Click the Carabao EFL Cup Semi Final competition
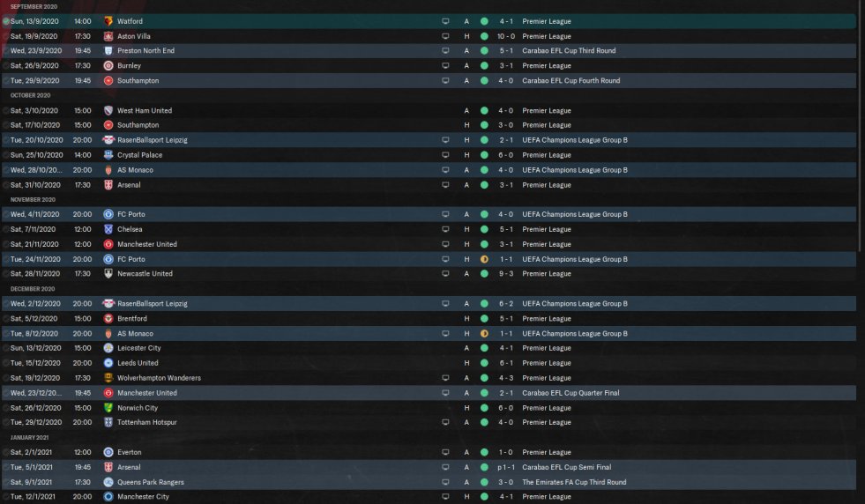Viewport: 865px width, 504px height. click(567, 467)
